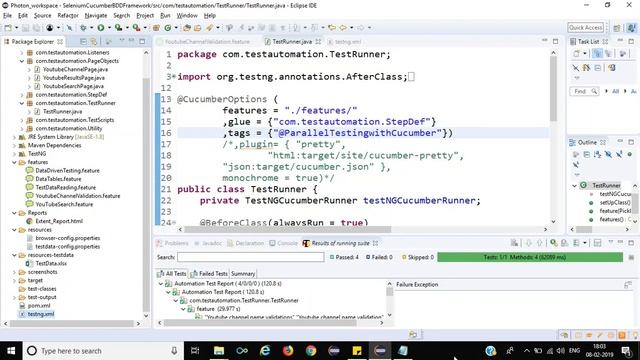The width and height of the screenshot is (640, 360).
Task: Click the editor horizontal scrollbar
Action: click(x=287, y=229)
